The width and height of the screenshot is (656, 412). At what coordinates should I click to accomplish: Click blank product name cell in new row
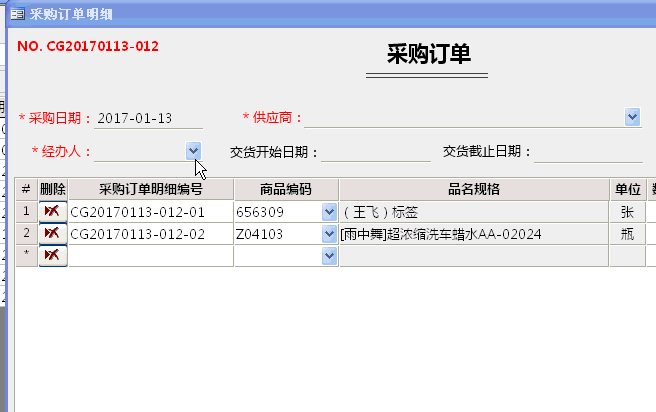click(474, 256)
